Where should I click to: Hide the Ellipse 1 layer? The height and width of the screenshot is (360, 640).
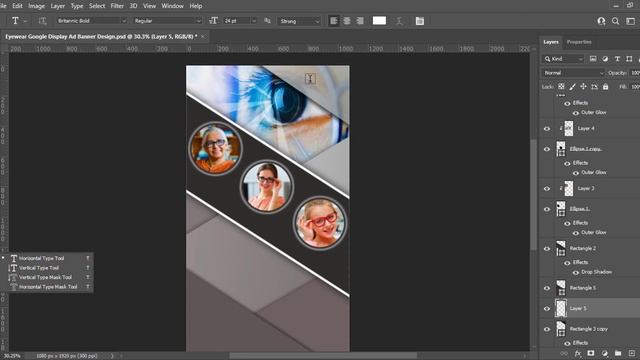tap(547, 209)
